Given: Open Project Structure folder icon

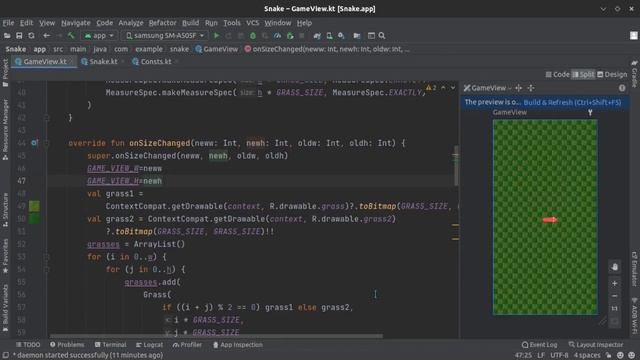Looking at the screenshot, I should coord(357,36).
